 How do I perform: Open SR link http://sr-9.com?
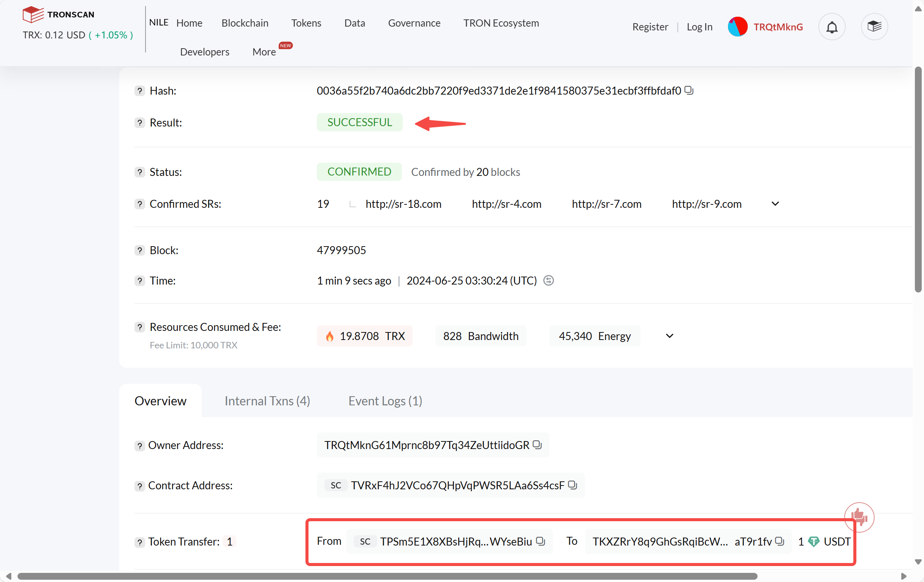click(706, 204)
